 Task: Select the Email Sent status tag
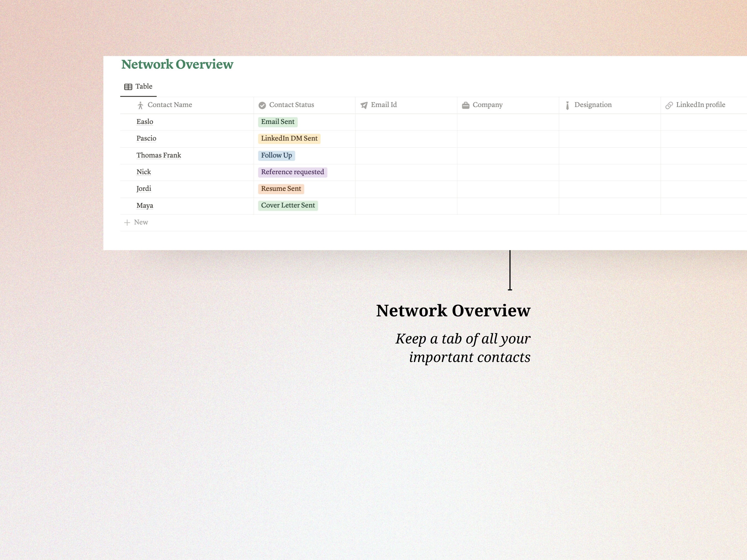[277, 122]
